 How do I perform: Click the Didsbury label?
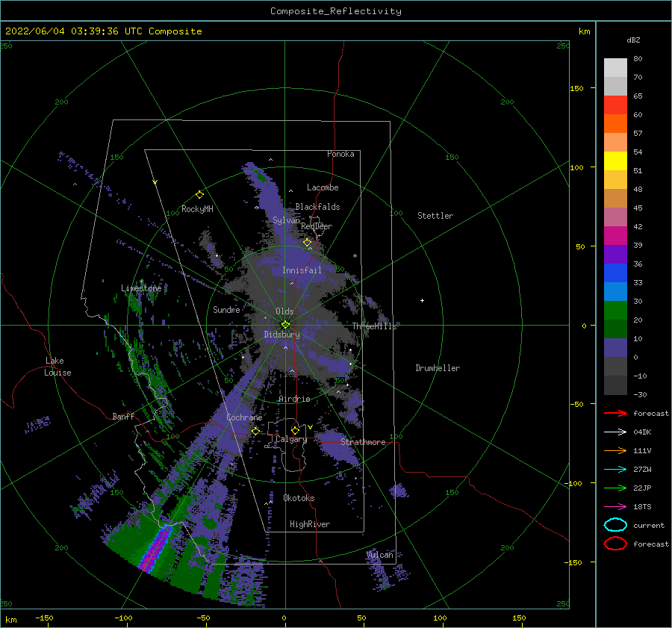point(282,335)
